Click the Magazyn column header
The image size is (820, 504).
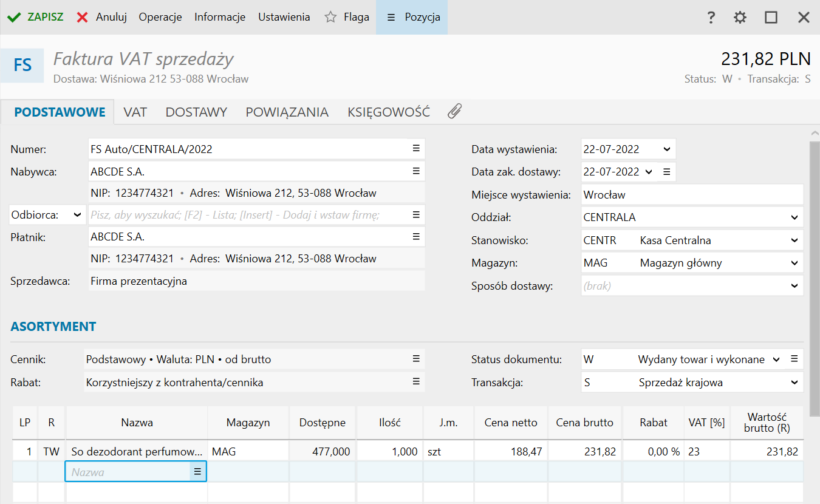[x=248, y=423]
